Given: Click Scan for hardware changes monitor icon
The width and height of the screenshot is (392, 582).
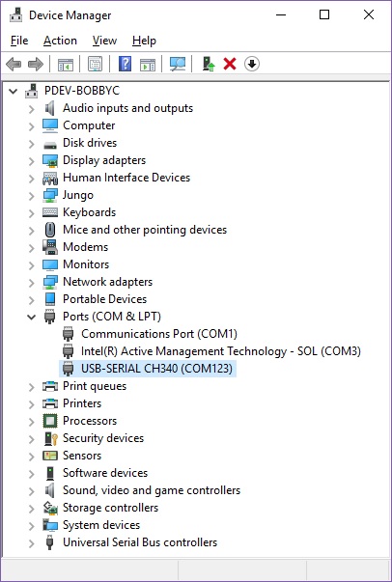Looking at the screenshot, I should pos(178,65).
